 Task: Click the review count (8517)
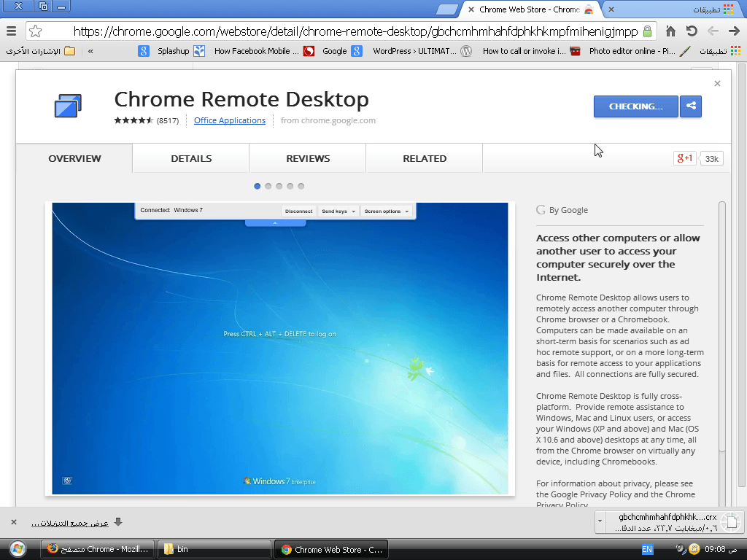click(168, 120)
